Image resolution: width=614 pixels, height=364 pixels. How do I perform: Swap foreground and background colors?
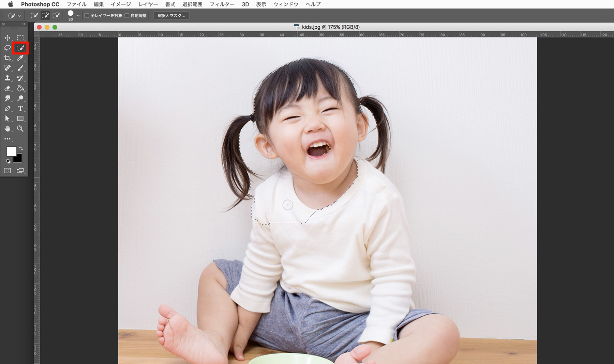click(x=21, y=148)
